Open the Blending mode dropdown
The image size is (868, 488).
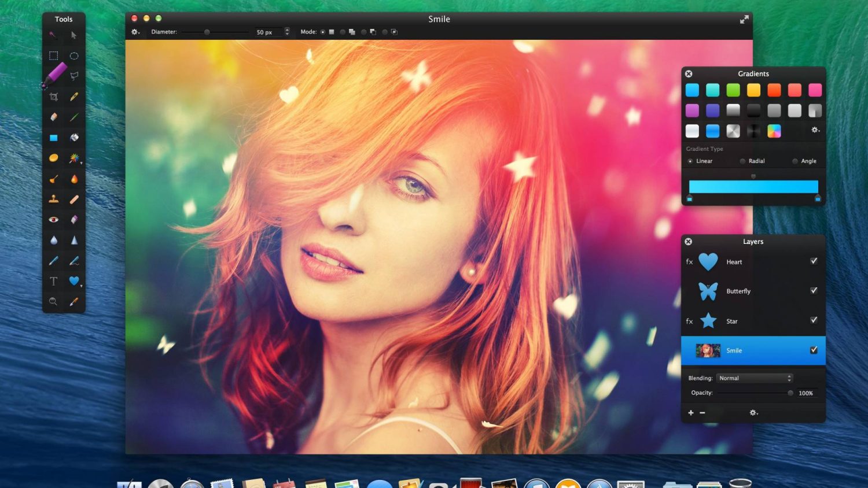[755, 378]
